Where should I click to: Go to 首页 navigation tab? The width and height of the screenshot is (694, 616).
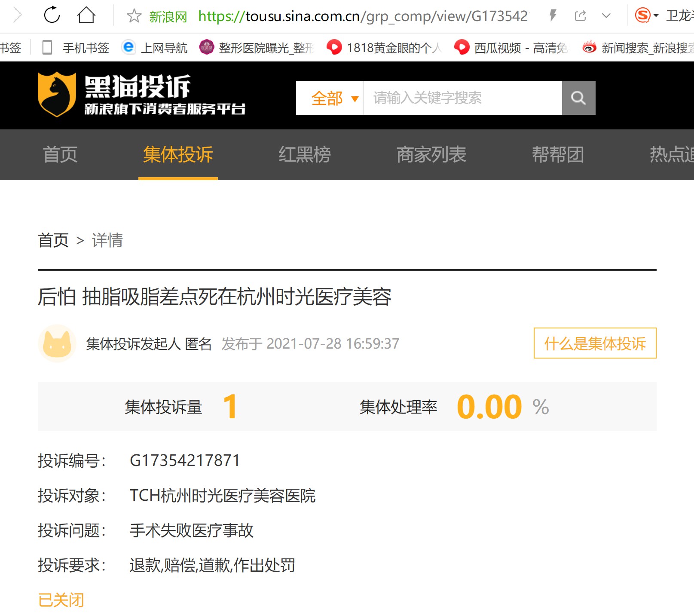point(60,154)
